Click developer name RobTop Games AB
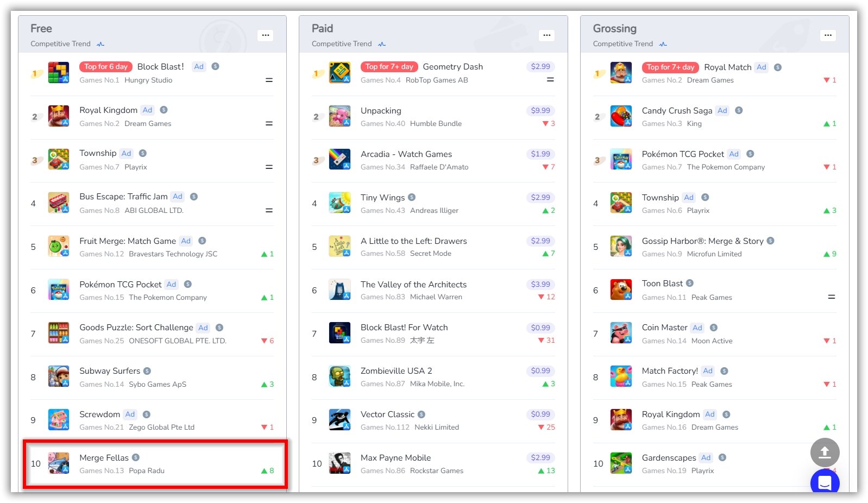 click(437, 80)
